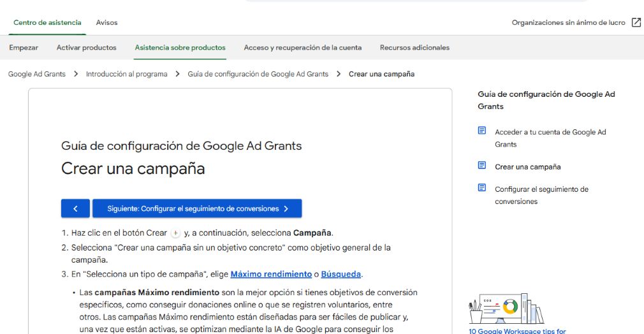Click Siguiente: Configurar el seguimiento de conversiones
The image size is (644, 334).
coord(197,208)
